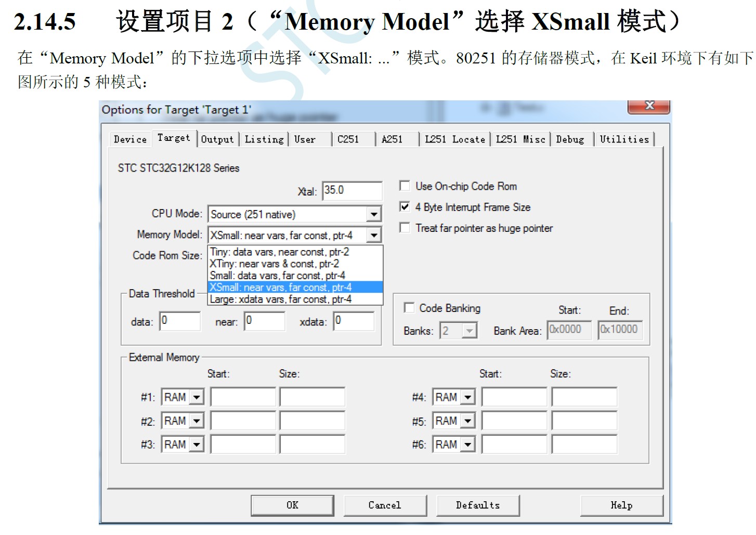Go to the Debug tab
The width and height of the screenshot is (756, 535).
coord(570,139)
